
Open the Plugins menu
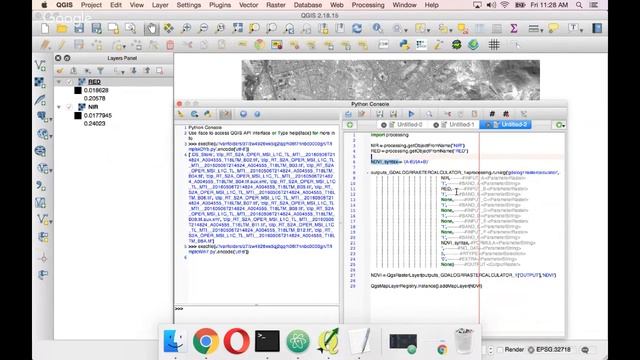click(x=220, y=5)
